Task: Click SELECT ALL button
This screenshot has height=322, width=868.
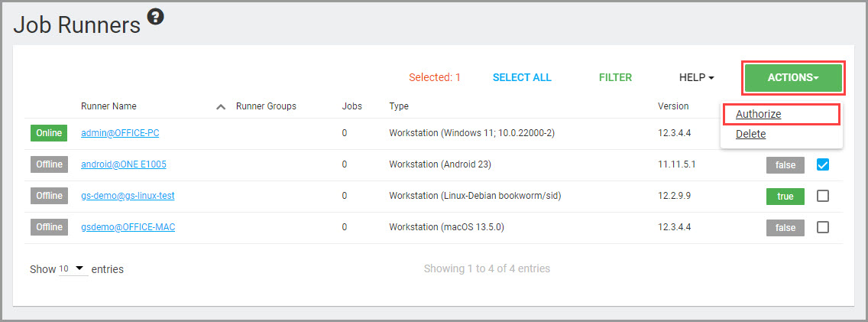Action: pos(522,77)
